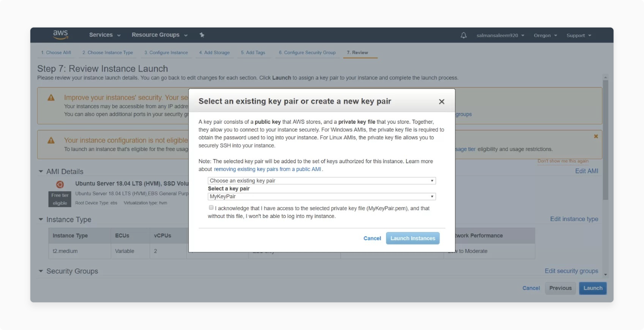
Task: Click the scrollbar up arrow
Action: tap(605, 77)
